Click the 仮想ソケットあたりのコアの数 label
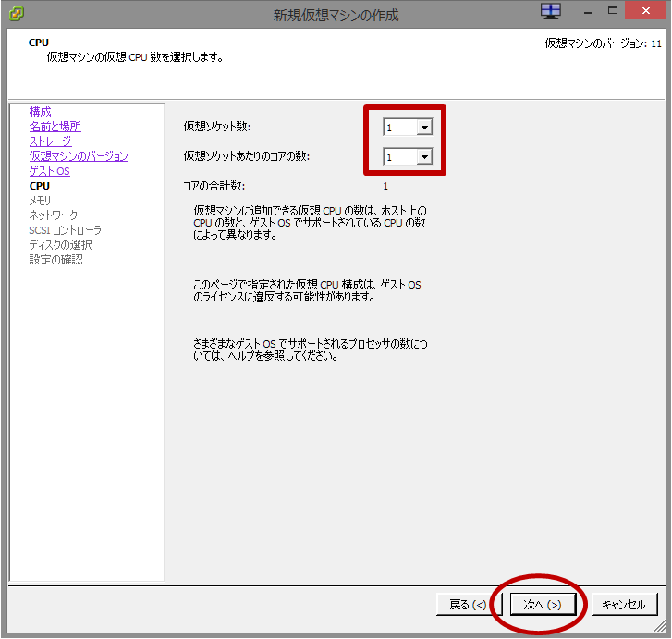This screenshot has width=672, height=639. [247, 155]
